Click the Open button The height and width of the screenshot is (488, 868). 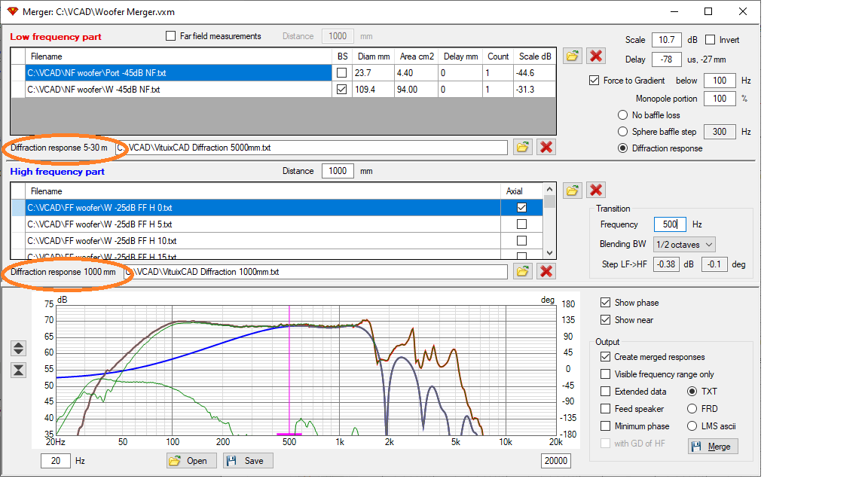coord(191,461)
